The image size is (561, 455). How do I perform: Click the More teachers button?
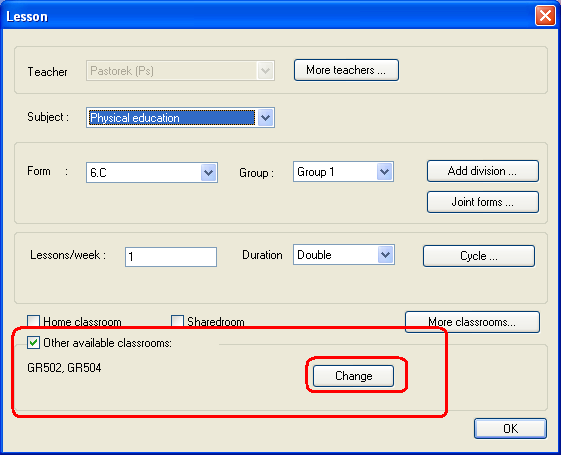[x=346, y=70]
